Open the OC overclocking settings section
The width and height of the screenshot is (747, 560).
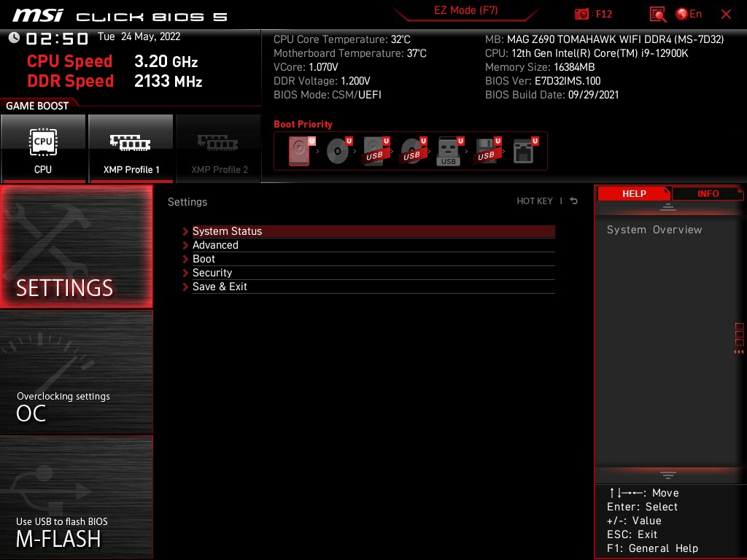pos(76,373)
